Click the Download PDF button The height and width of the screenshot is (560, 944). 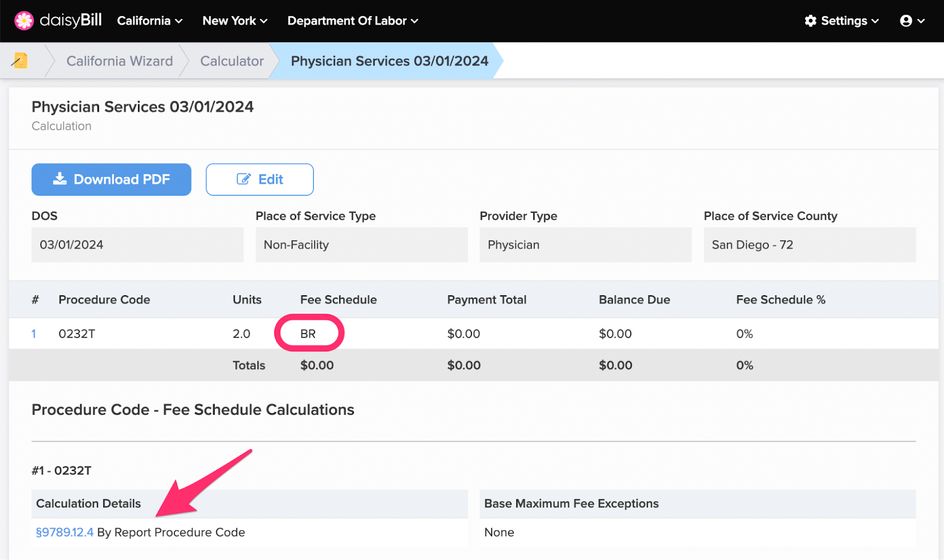pos(111,179)
